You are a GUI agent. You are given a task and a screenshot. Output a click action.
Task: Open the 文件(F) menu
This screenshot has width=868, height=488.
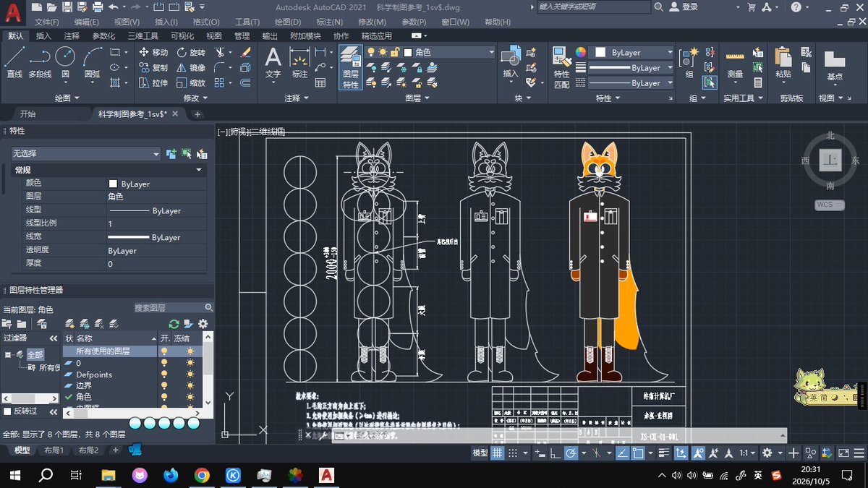pyautogui.click(x=46, y=22)
